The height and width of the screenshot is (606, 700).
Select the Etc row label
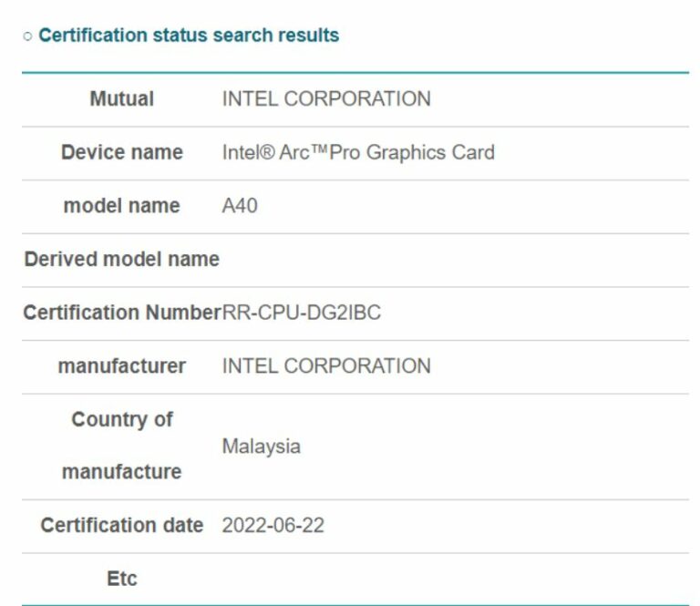point(121,579)
